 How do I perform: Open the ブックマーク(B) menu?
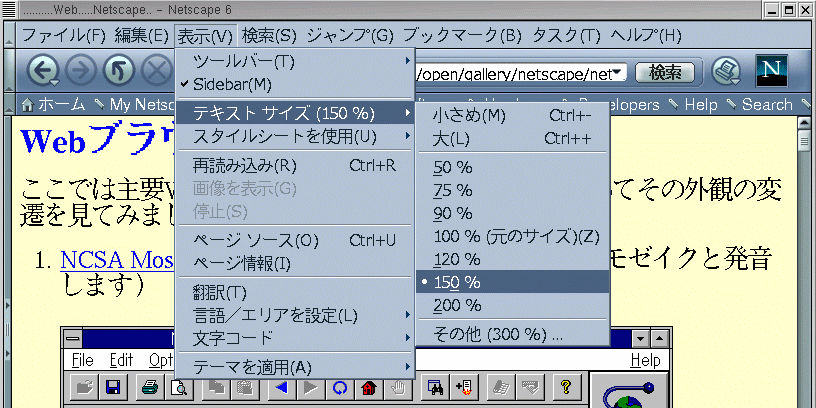click(x=462, y=36)
